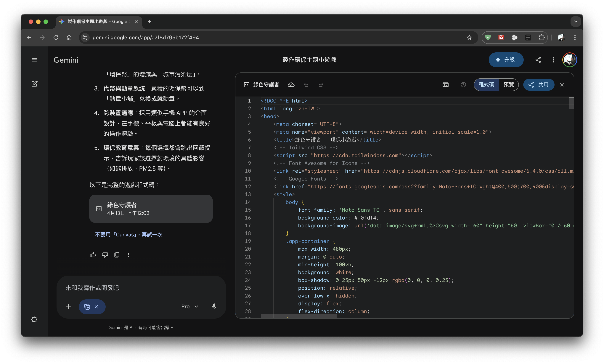The width and height of the screenshot is (604, 364).
Task: Open the browser extensions puzzle icon
Action: (x=542, y=38)
